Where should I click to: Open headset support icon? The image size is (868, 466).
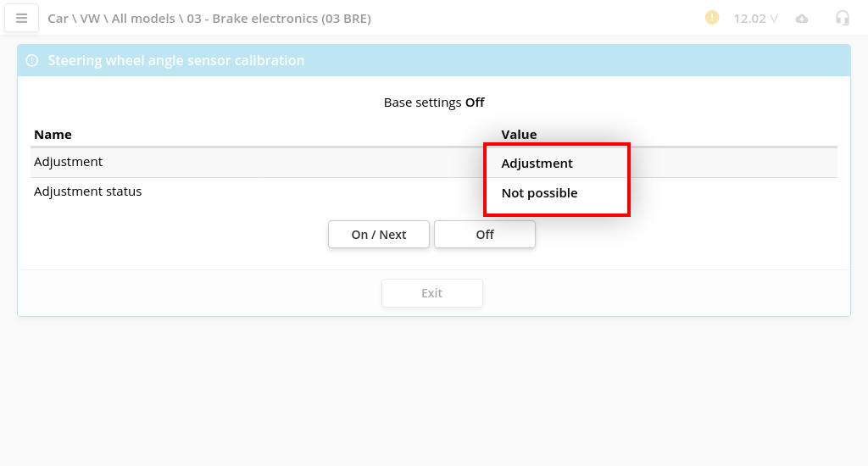(x=842, y=18)
